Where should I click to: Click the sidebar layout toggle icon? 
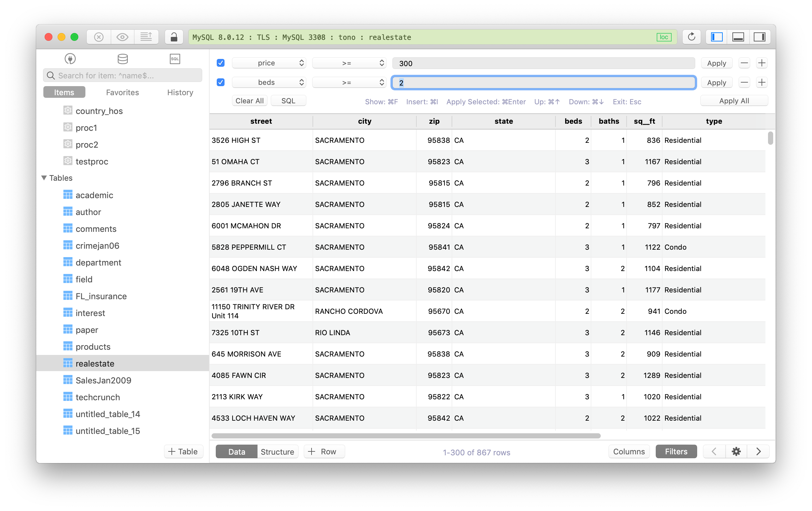717,37
